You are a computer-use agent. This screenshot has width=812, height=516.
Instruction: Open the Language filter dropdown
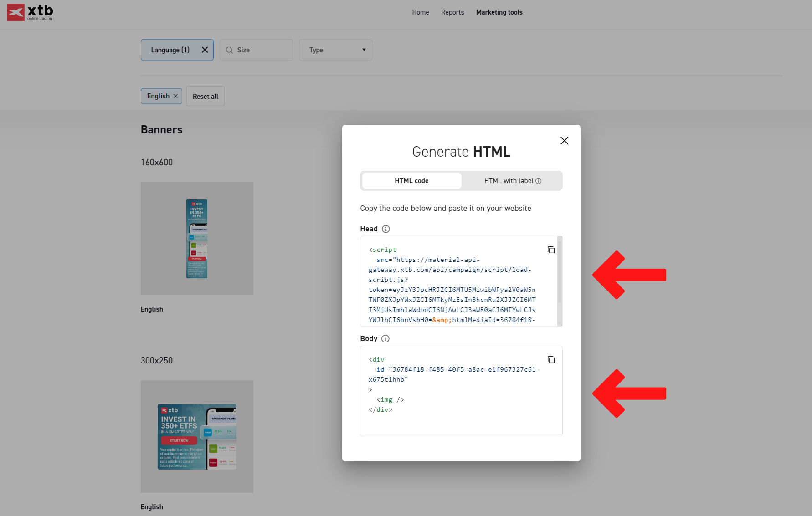coord(170,50)
